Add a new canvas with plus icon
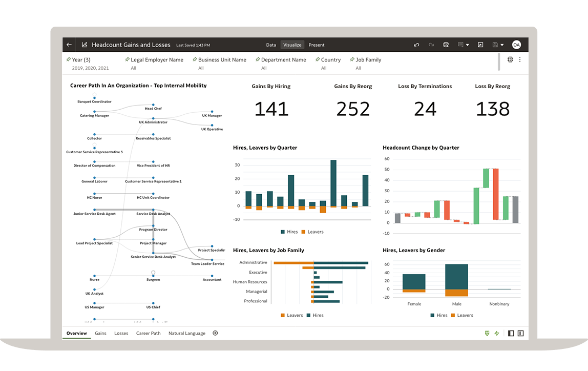The width and height of the screenshot is (588, 371). 215,333
